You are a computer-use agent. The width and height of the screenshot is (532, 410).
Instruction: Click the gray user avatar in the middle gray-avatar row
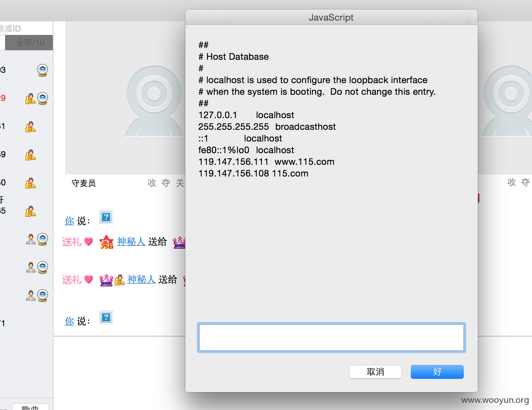click(31, 267)
